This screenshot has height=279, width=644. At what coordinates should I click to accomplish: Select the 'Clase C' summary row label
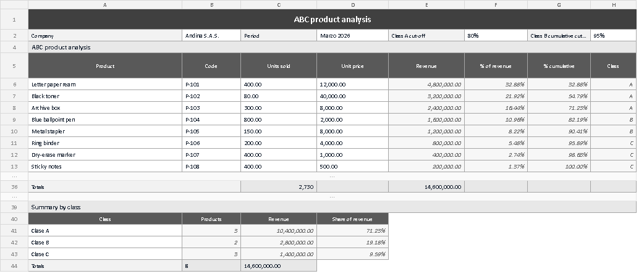pyautogui.click(x=105, y=254)
